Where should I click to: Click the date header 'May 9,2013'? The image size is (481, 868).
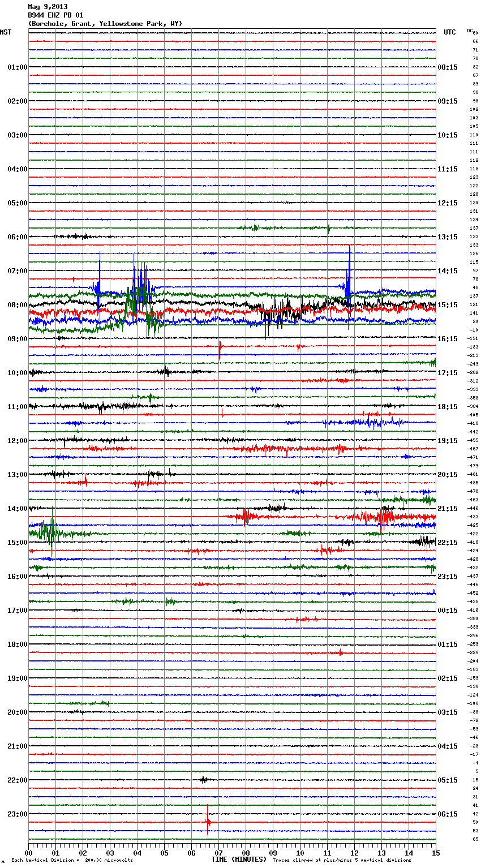(48, 7)
